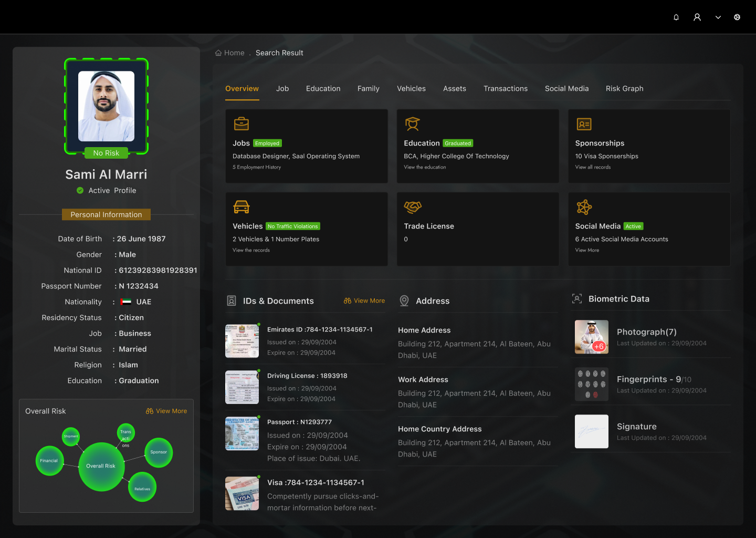Click View all records under Sponsorships
Image resolution: width=756 pixels, height=538 pixels.
(x=593, y=168)
